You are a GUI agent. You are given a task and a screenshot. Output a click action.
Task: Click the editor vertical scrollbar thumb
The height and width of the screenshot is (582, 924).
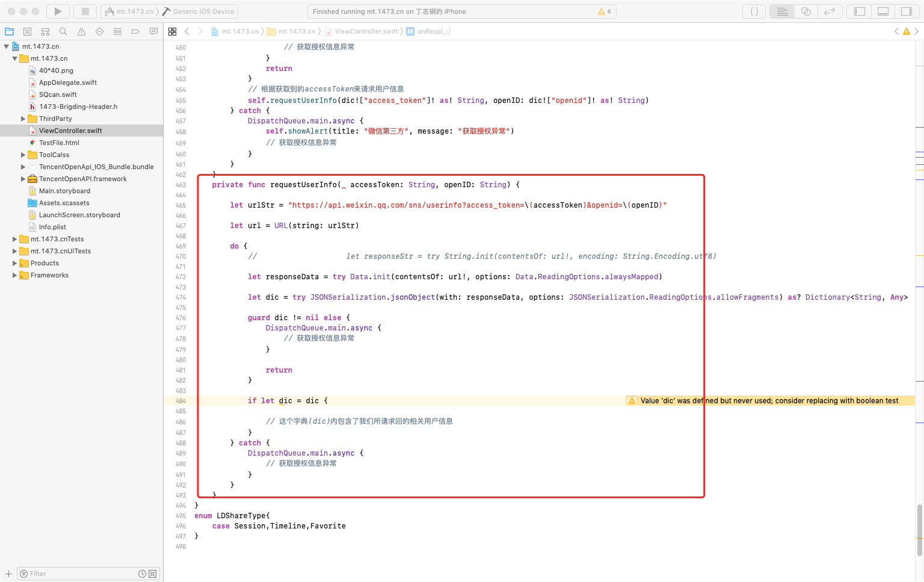tap(919, 530)
